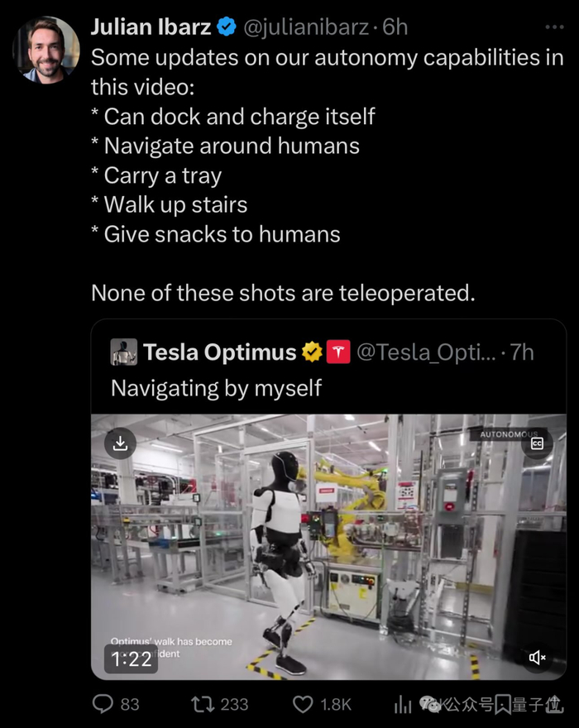Viewport: 579px width, 728px height.
Task: Open the Tesla Optimus account avatar
Action: point(124,352)
